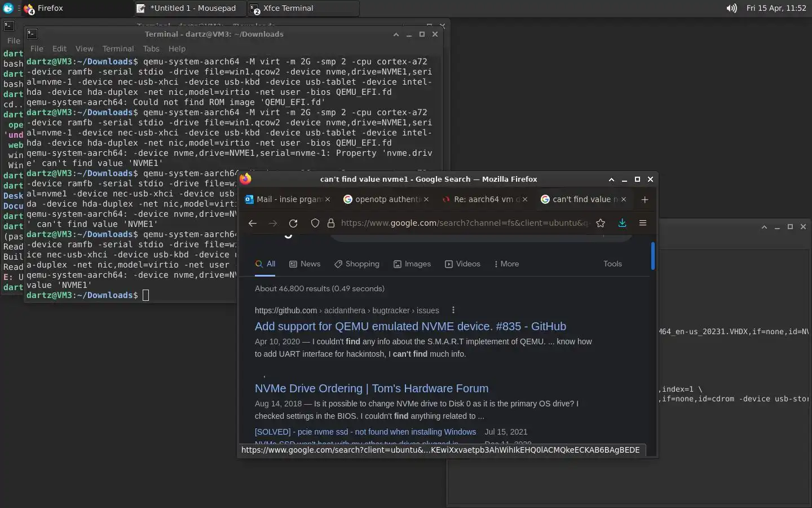This screenshot has height=508, width=812.
Task: Open the GitHub result options three-dot menu
Action: coord(453,310)
